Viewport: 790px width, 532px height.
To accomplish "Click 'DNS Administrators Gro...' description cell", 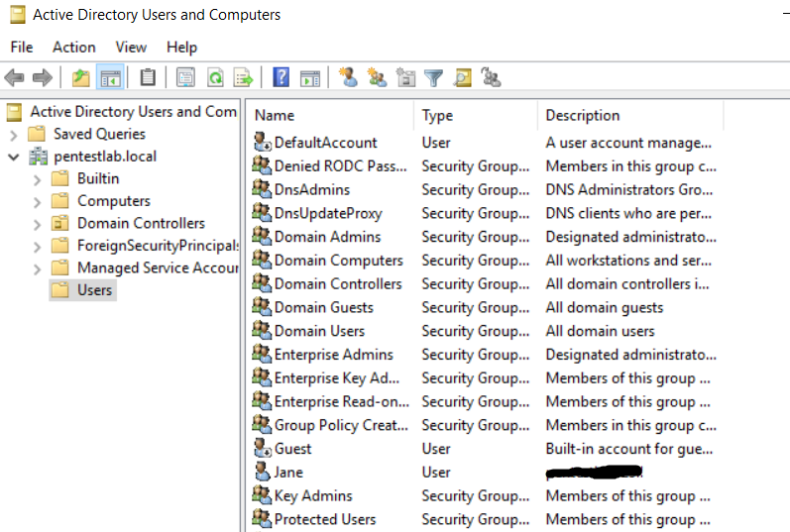I will coord(629,189).
